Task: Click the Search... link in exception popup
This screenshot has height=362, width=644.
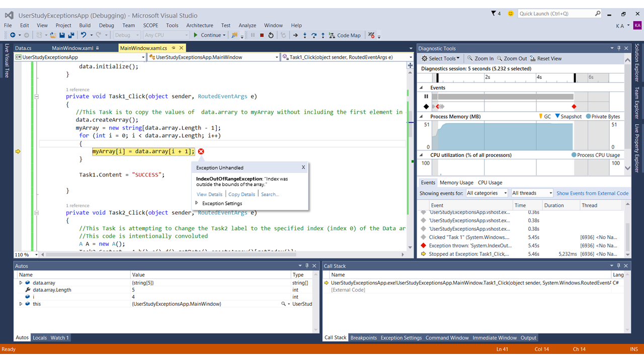Action: 270,195
